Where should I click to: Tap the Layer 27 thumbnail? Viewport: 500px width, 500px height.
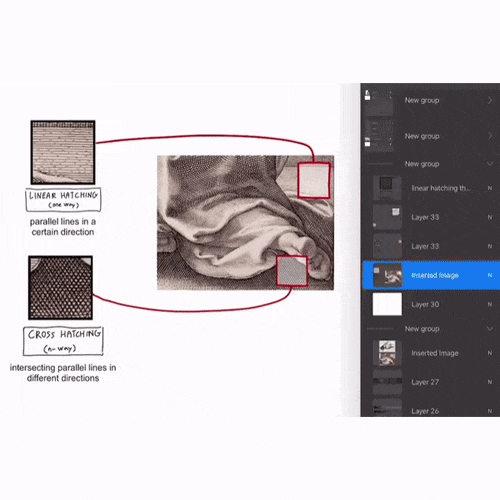387,382
